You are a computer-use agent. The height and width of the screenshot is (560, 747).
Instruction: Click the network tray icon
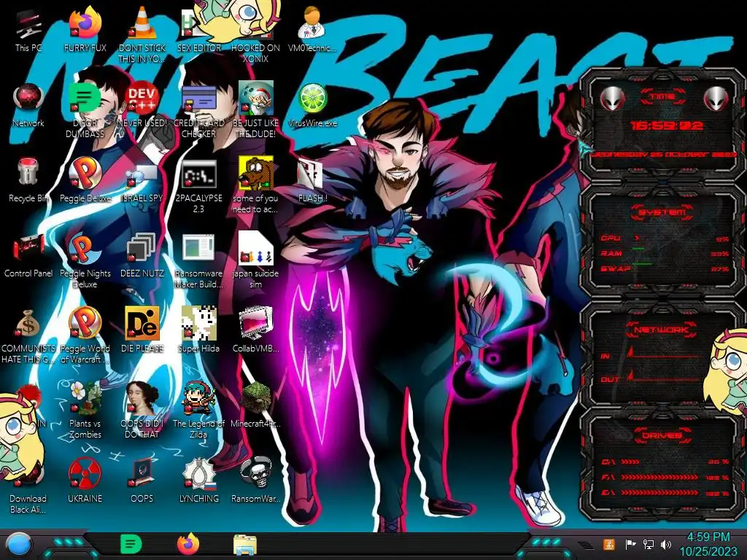[648, 544]
